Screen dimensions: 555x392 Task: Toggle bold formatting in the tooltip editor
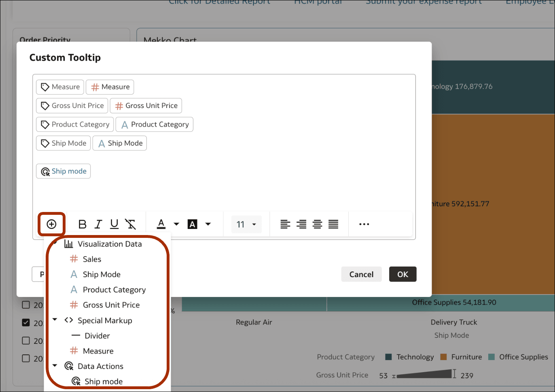[82, 224]
